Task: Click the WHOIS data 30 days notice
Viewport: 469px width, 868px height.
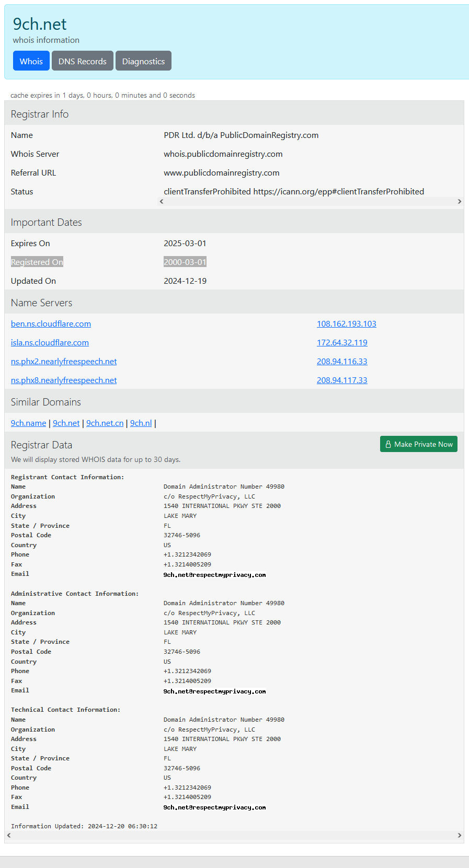Action: [96, 459]
